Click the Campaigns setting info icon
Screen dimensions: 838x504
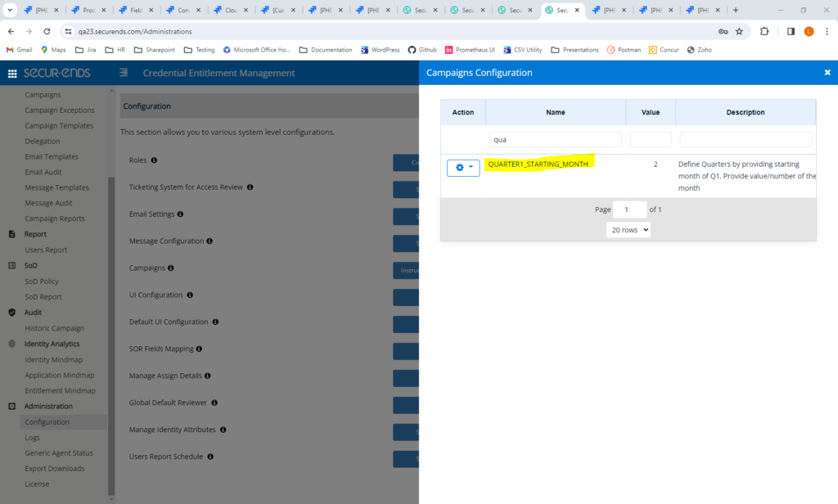coord(171,268)
